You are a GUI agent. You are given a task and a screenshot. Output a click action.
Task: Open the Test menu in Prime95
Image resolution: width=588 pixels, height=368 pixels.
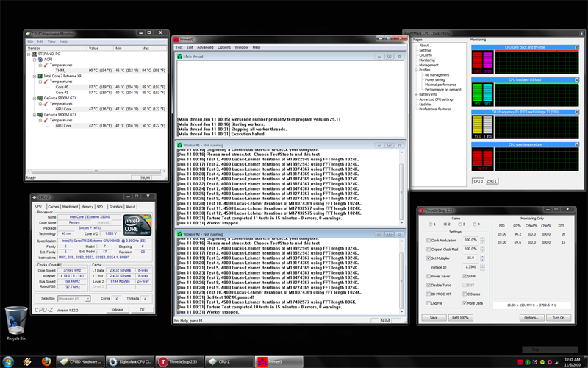(179, 47)
